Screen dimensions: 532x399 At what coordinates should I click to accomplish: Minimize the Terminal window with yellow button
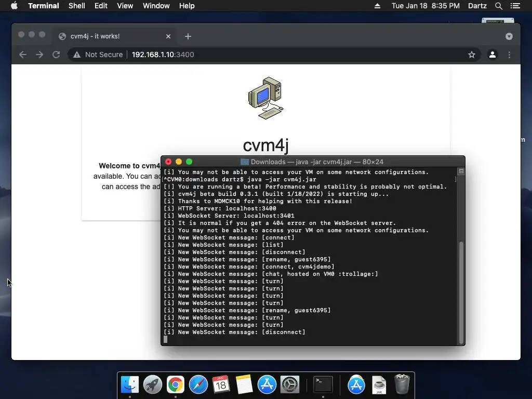[x=179, y=162]
